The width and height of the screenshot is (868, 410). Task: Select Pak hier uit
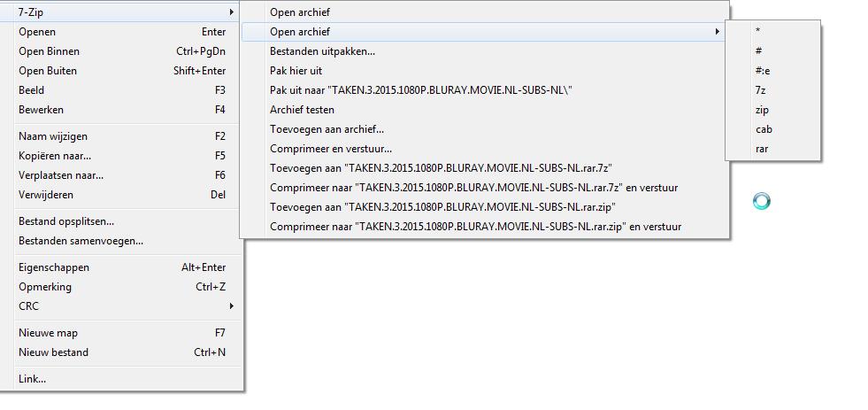pyautogui.click(x=484, y=71)
